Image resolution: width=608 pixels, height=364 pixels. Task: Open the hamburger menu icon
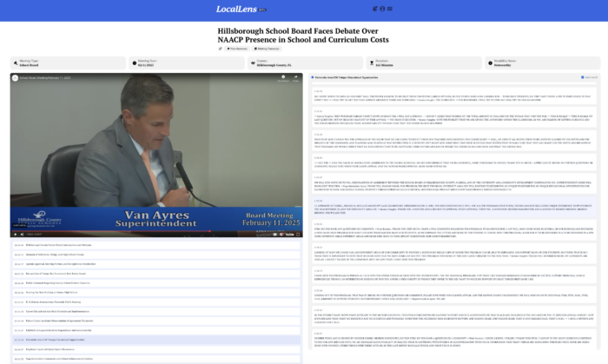tap(390, 9)
